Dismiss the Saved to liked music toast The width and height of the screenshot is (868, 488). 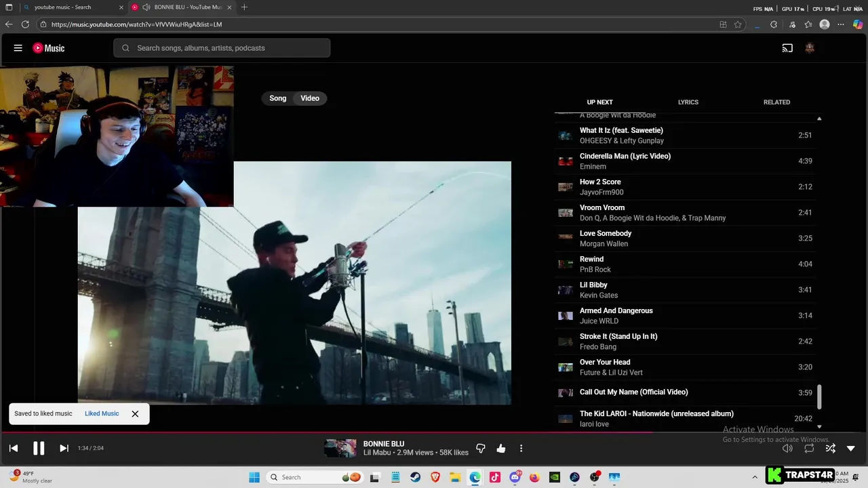coord(135,413)
